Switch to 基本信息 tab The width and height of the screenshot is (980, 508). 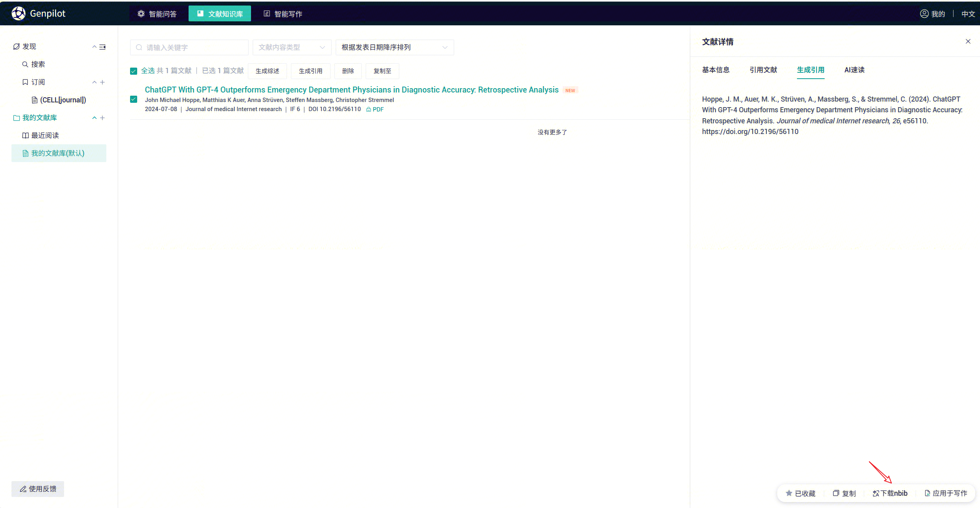click(x=716, y=70)
